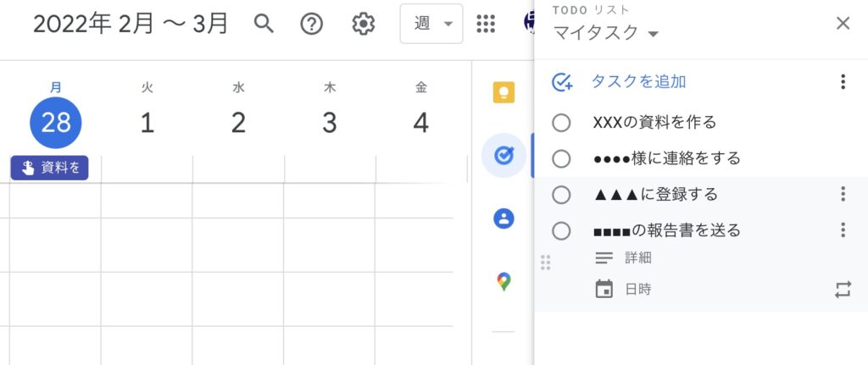The image size is (868, 365).
Task: Open the help question mark icon
Action: coord(312,24)
